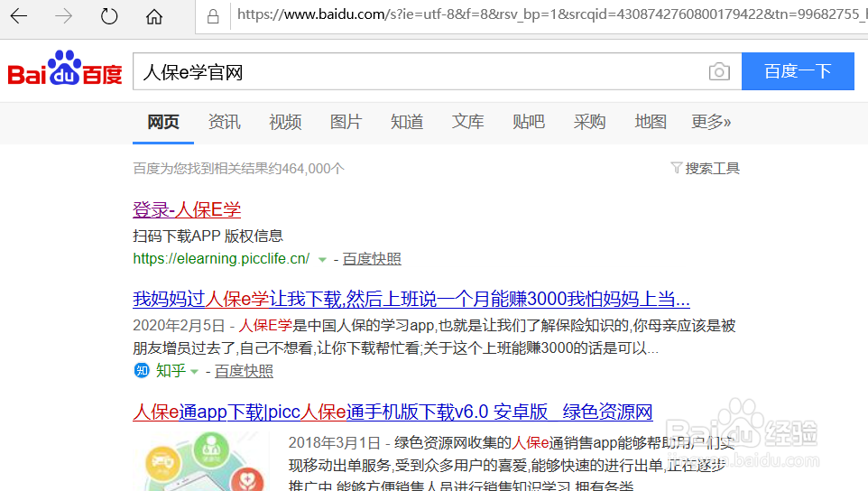Click the elearning.picclife.cn green URL
Screen dimensions: 868x491
coord(221,258)
